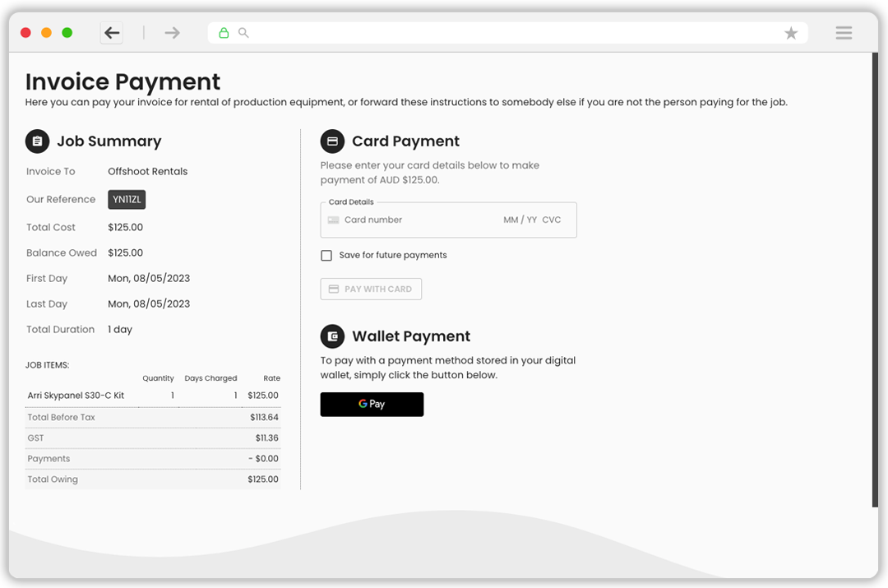
Task: Click the Total Cost $125.00 value
Action: pos(126,227)
